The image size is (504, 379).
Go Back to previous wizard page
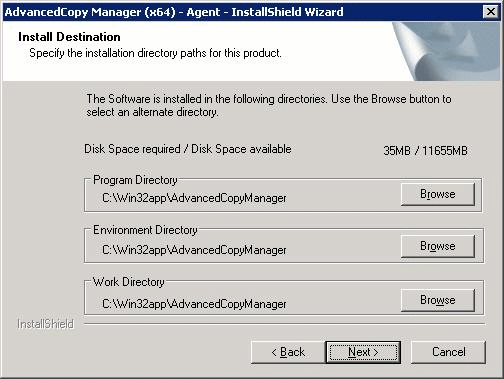click(x=288, y=352)
